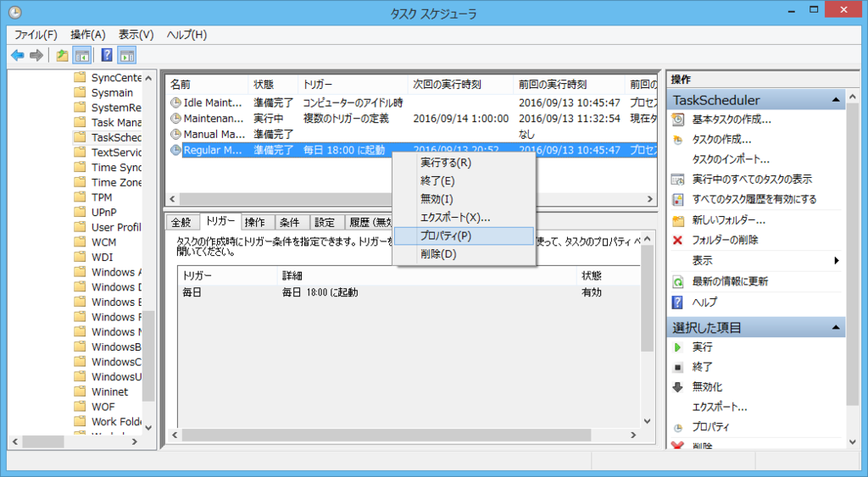Click the clock プロパティ icon in actions pane

click(677, 427)
